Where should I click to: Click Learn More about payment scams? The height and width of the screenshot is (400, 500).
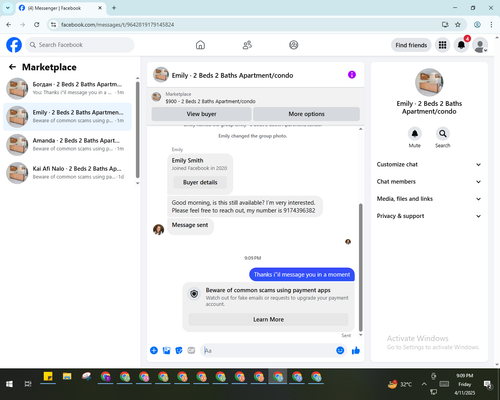pos(268,319)
